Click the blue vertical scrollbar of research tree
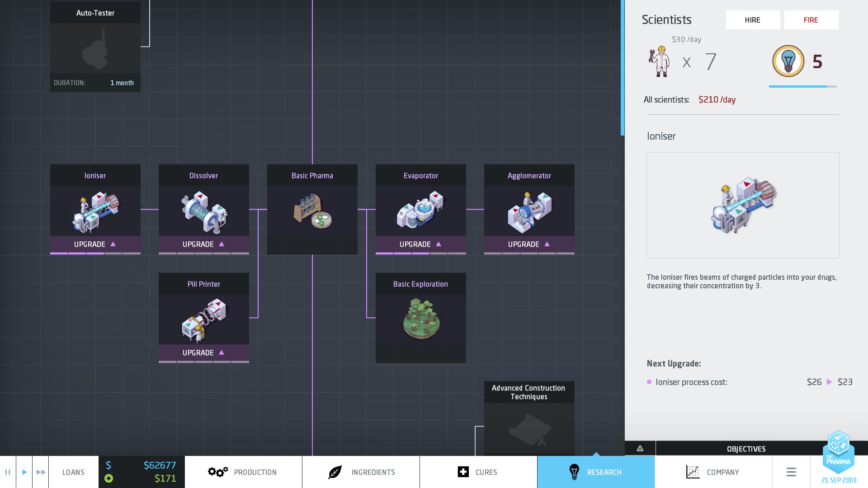Viewport: 868px width, 488px height. [x=623, y=68]
